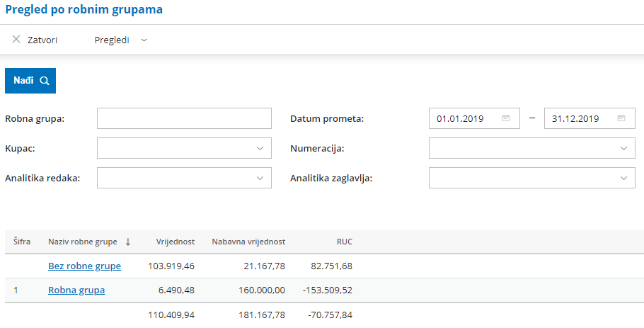The image size is (644, 328).
Task: Click the Robna grupa input field
Action: (x=184, y=118)
